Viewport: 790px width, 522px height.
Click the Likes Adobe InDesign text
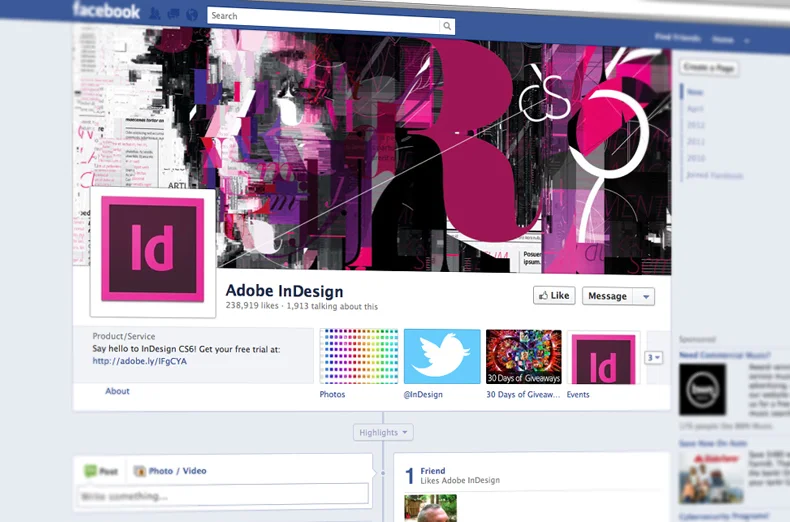(460, 480)
